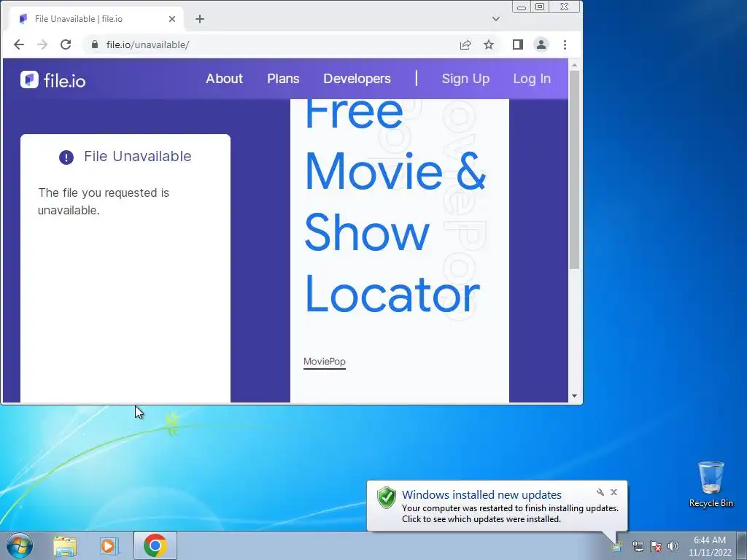The image size is (747, 560).
Task: Click the green shield icon in the notification
Action: (x=387, y=497)
